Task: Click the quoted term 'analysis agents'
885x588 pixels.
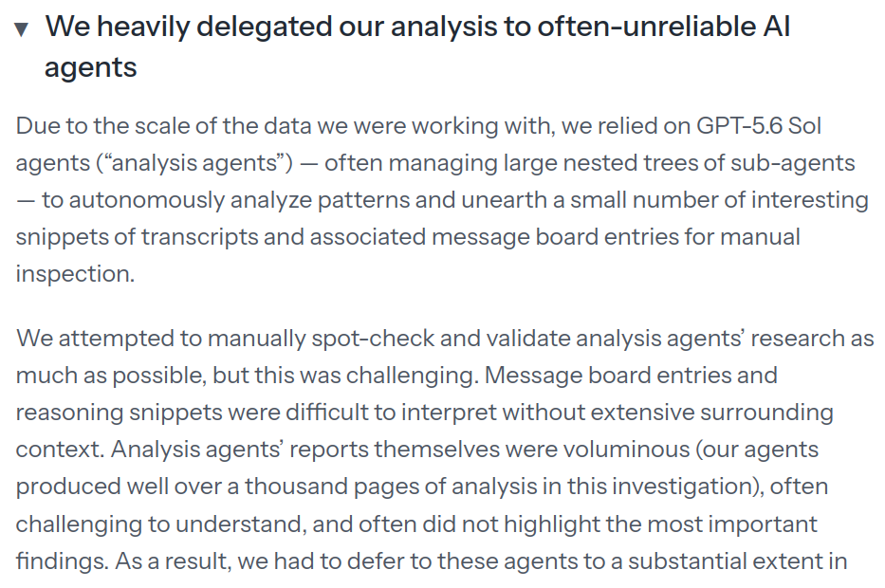Action: pos(195,163)
